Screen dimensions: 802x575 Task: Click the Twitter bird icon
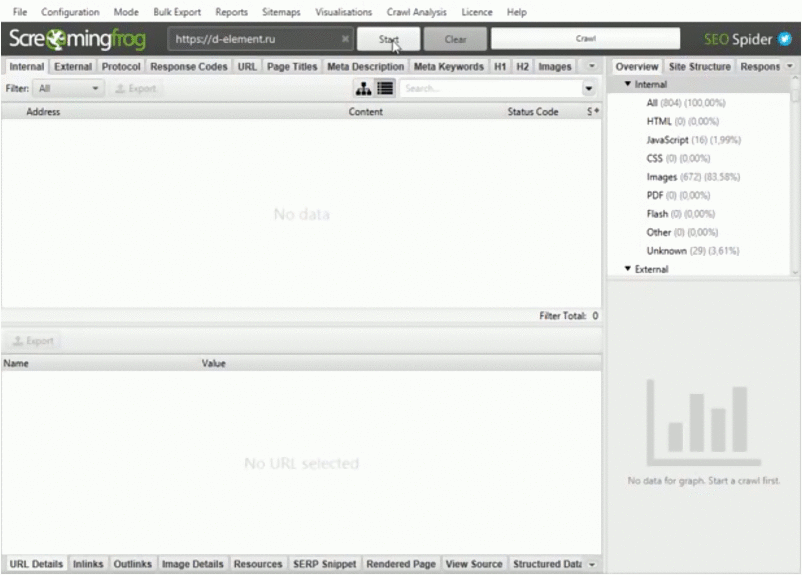785,39
